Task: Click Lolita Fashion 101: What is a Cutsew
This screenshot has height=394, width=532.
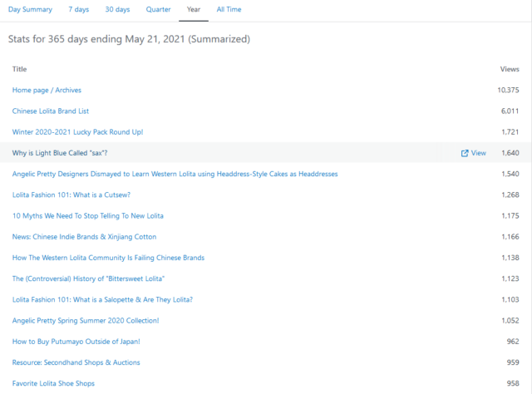Action: coord(71,195)
